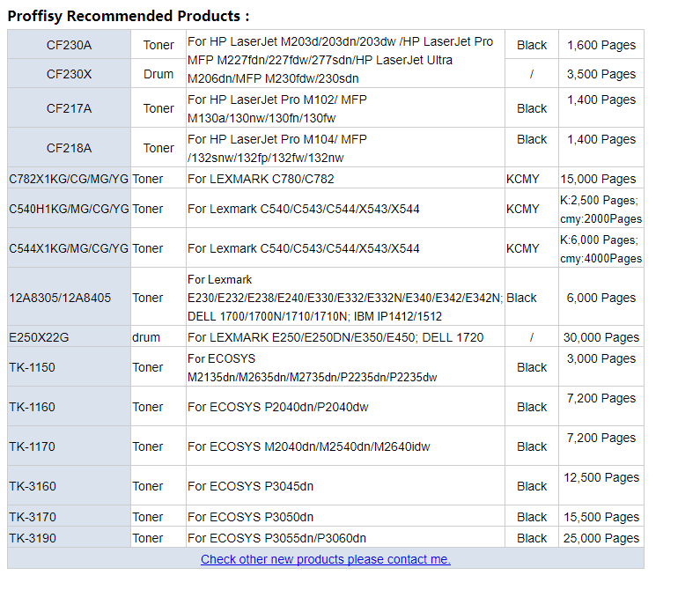The image size is (700, 590).
Task: Click the '3,000 Pages' yield cell
Action: pyautogui.click(x=601, y=366)
